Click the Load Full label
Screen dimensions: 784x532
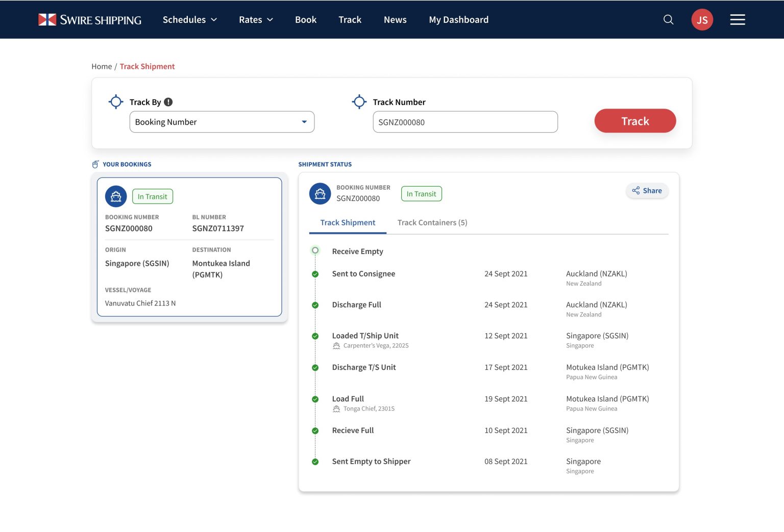pos(348,399)
